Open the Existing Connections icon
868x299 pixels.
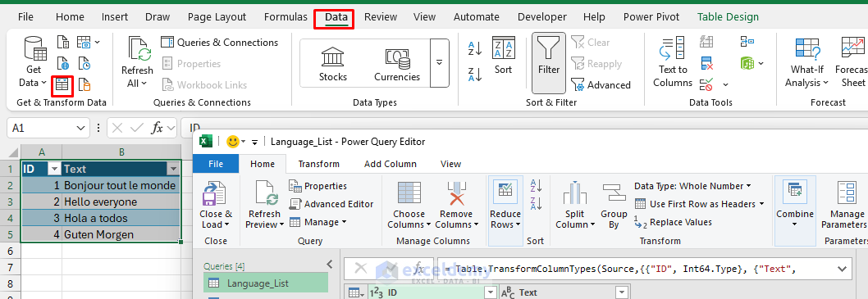pos(85,84)
